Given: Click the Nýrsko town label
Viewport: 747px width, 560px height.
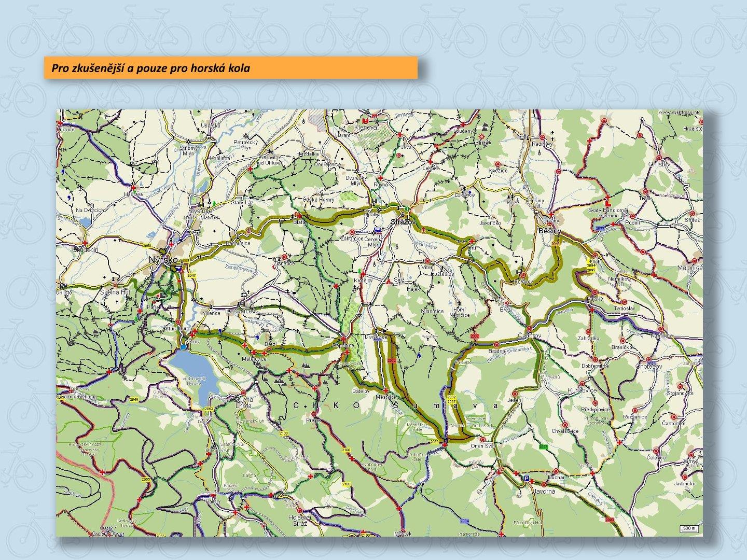Looking at the screenshot, I should click(x=163, y=259).
